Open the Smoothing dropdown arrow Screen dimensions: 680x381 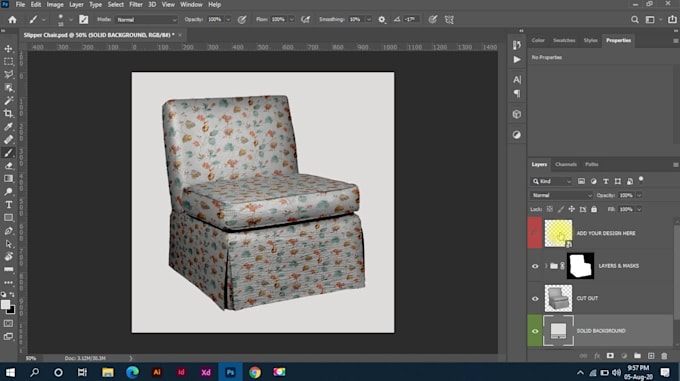click(369, 20)
